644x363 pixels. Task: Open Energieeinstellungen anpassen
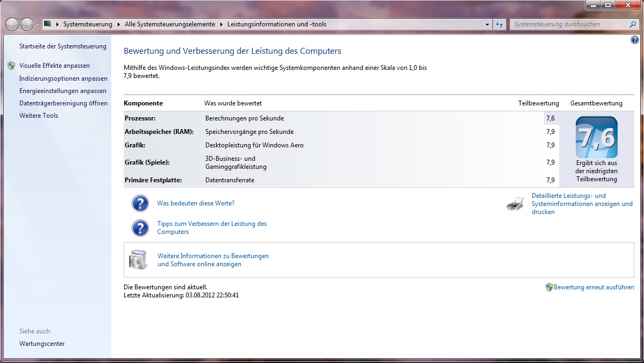point(63,91)
